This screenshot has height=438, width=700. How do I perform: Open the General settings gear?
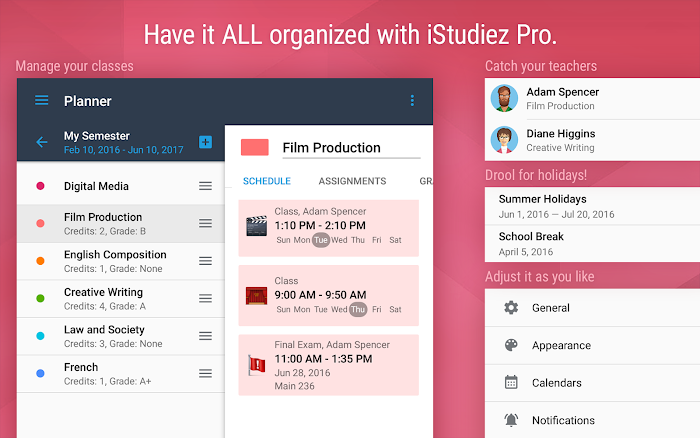point(511,308)
